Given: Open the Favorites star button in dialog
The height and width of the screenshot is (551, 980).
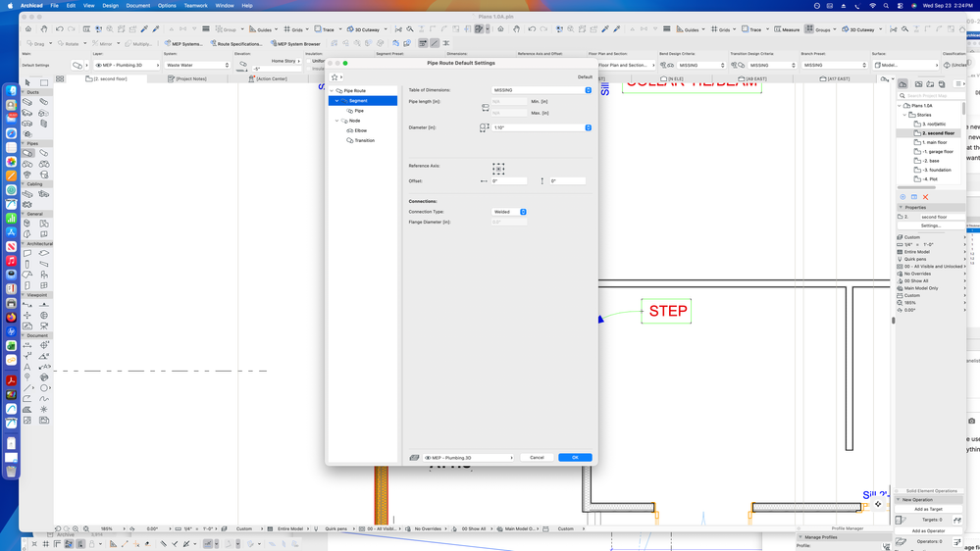Looking at the screenshot, I should (335, 77).
